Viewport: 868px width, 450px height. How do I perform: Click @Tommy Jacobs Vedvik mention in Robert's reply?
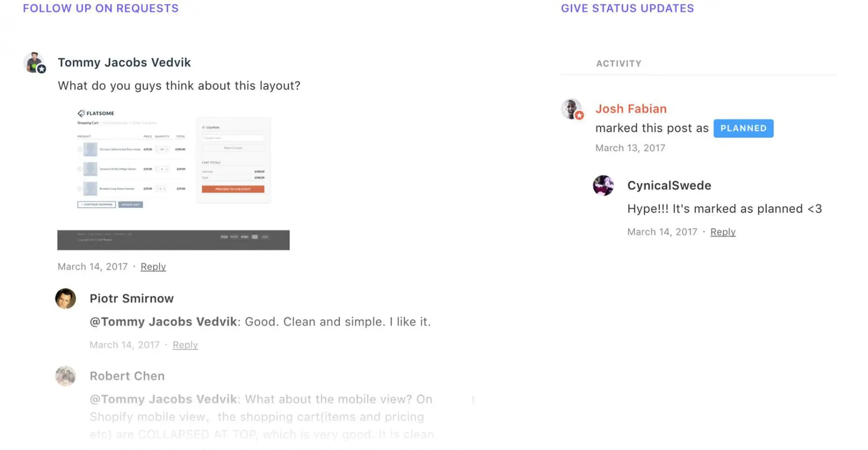(x=163, y=399)
